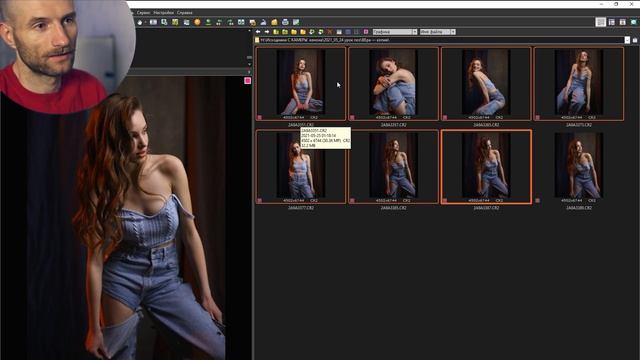
Task: Toggle pink tag on 2A8A3365.CR2 thumbnail
Action: coord(445,118)
